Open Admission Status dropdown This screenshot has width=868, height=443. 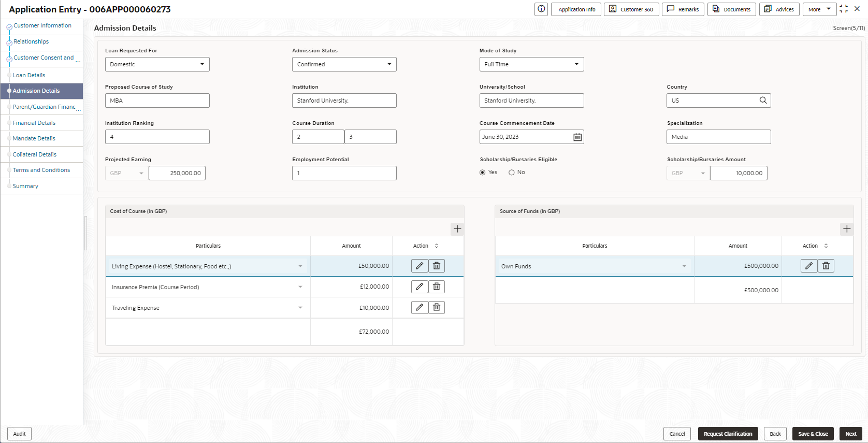344,64
